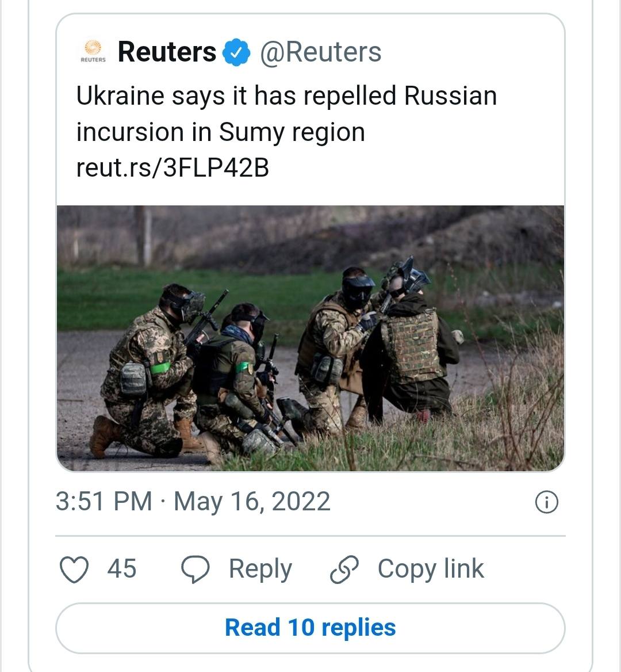Click the 45 likes count

(122, 569)
